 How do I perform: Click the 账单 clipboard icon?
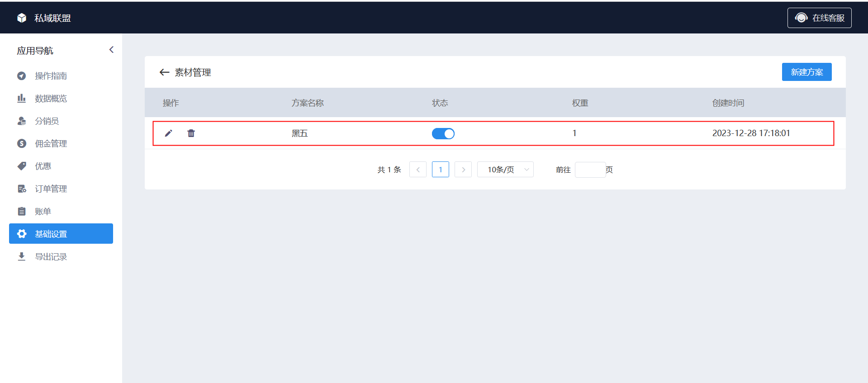[22, 211]
